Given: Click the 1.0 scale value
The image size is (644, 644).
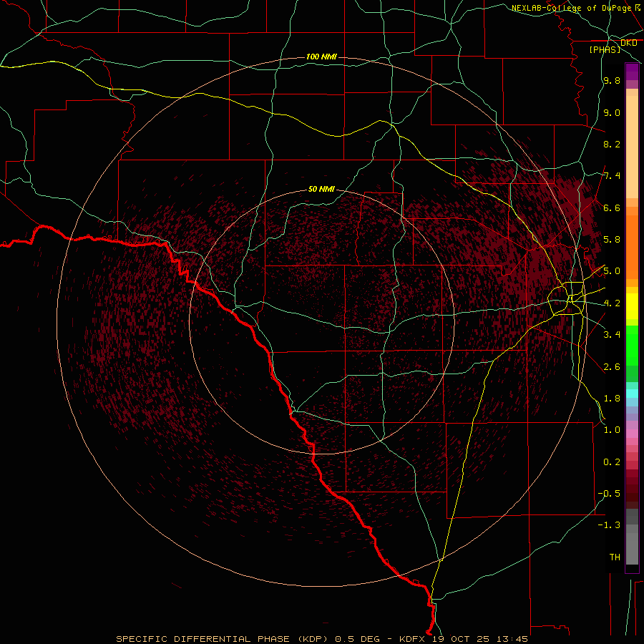Looking at the screenshot, I should tap(612, 430).
